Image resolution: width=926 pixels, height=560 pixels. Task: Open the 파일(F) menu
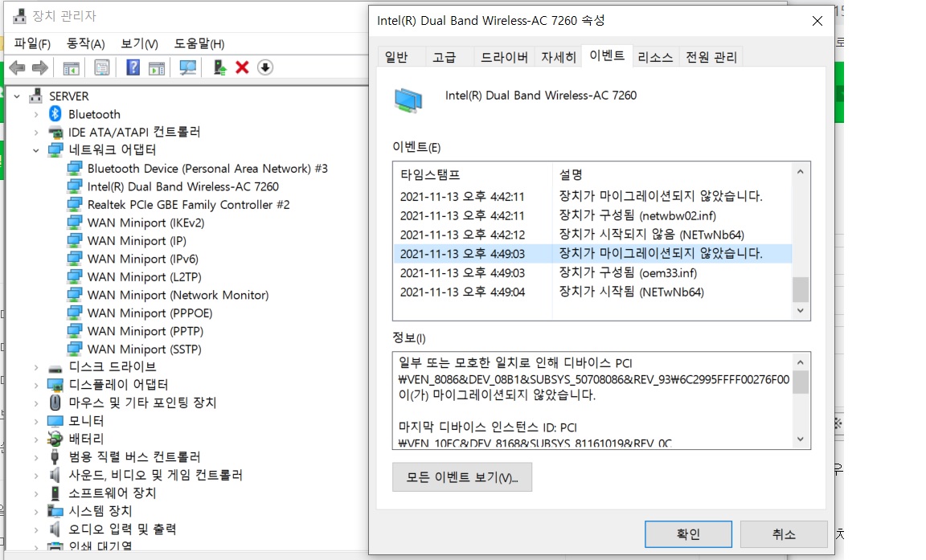tap(32, 43)
